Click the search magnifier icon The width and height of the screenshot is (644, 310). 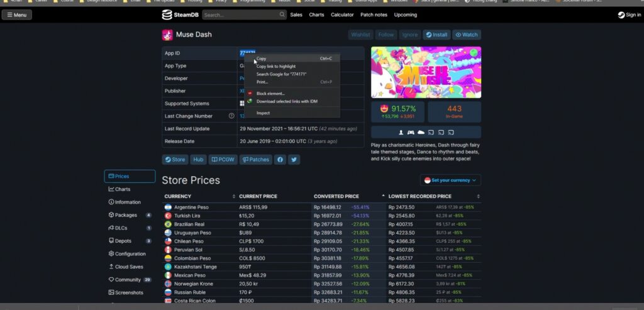pos(282,15)
